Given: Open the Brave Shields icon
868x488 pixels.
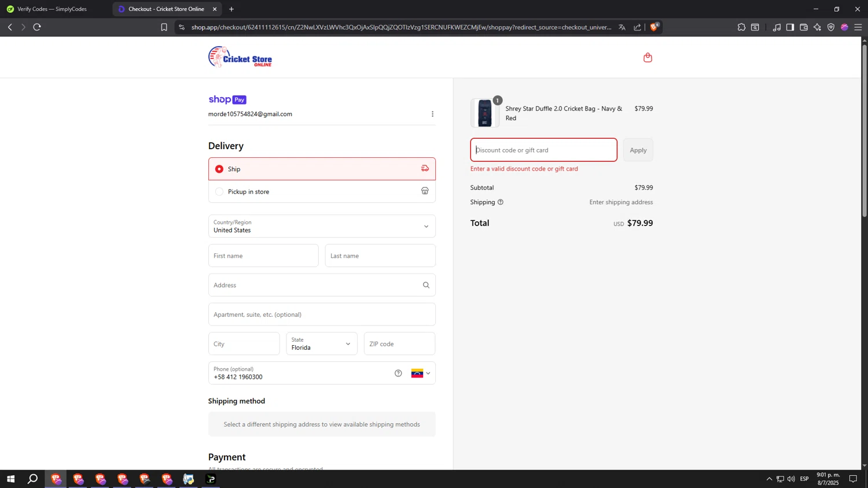Looking at the screenshot, I should (654, 27).
